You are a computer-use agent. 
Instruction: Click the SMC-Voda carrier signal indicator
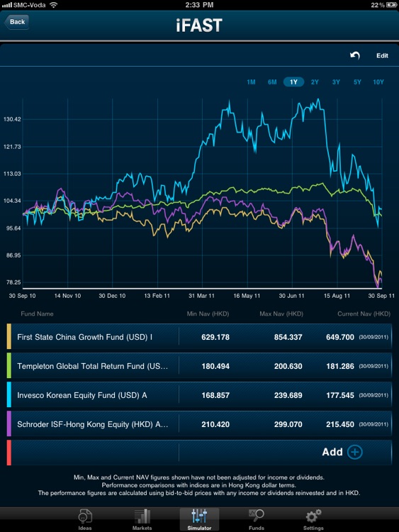point(23,5)
